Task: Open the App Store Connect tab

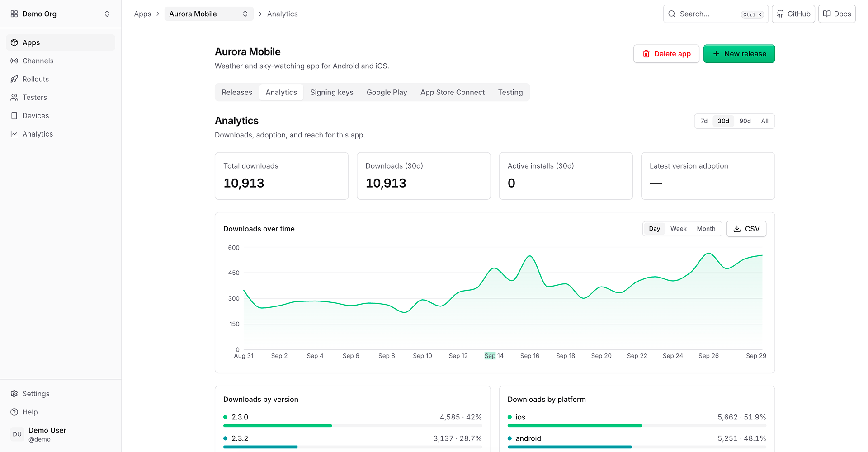Action: pyautogui.click(x=453, y=92)
